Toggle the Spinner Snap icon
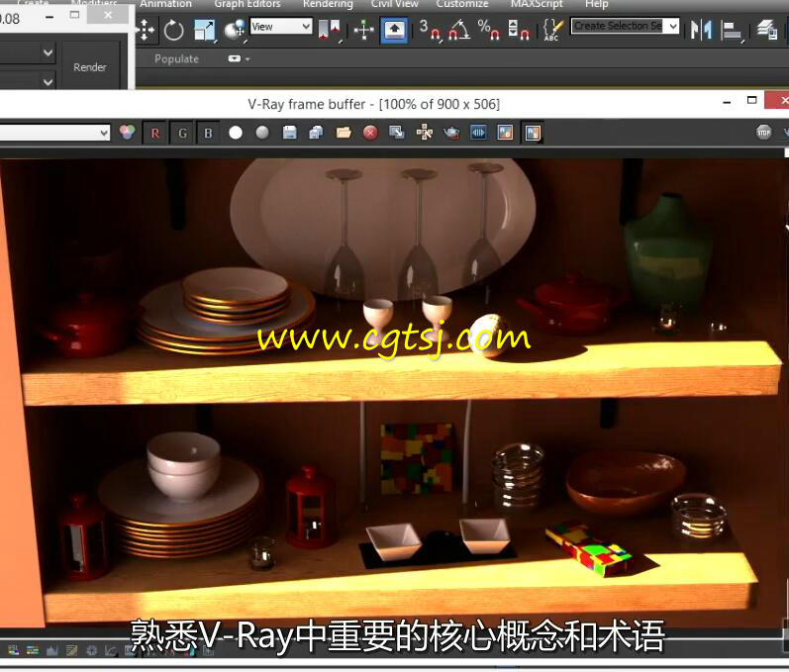 point(519,30)
